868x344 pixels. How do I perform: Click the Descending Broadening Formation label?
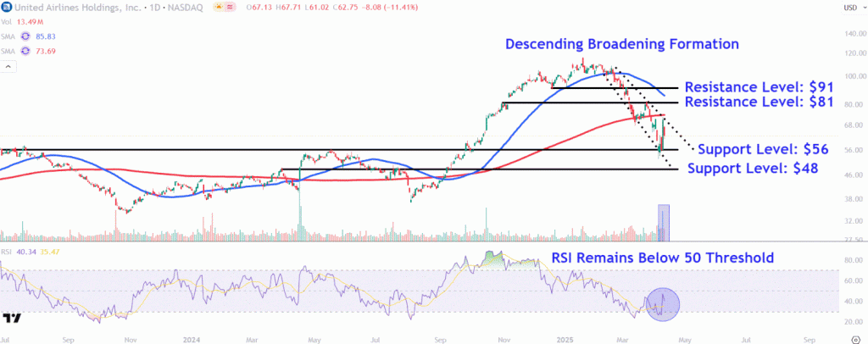click(622, 43)
